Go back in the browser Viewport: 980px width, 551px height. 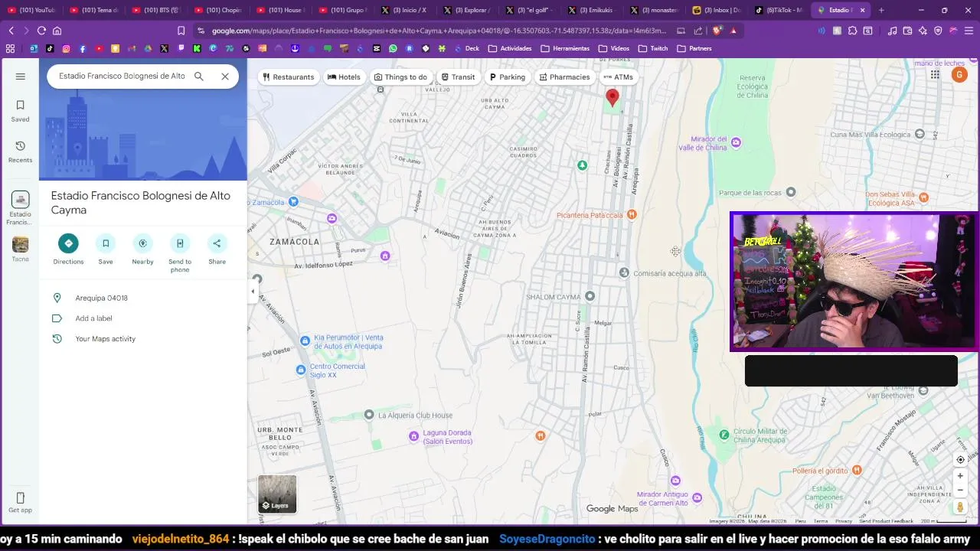click(x=11, y=31)
